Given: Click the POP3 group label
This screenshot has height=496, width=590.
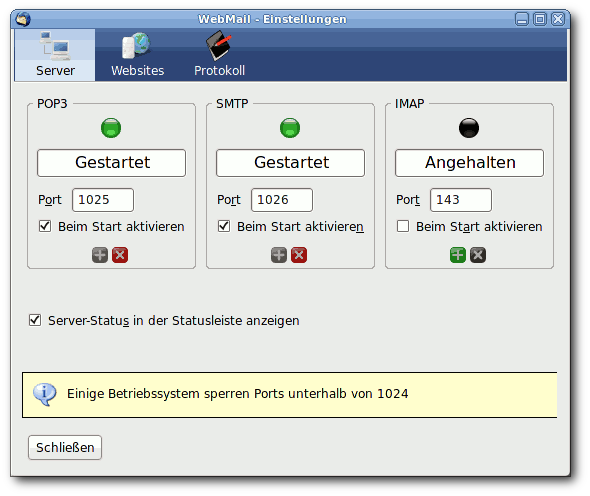Looking at the screenshot, I should click(x=52, y=103).
